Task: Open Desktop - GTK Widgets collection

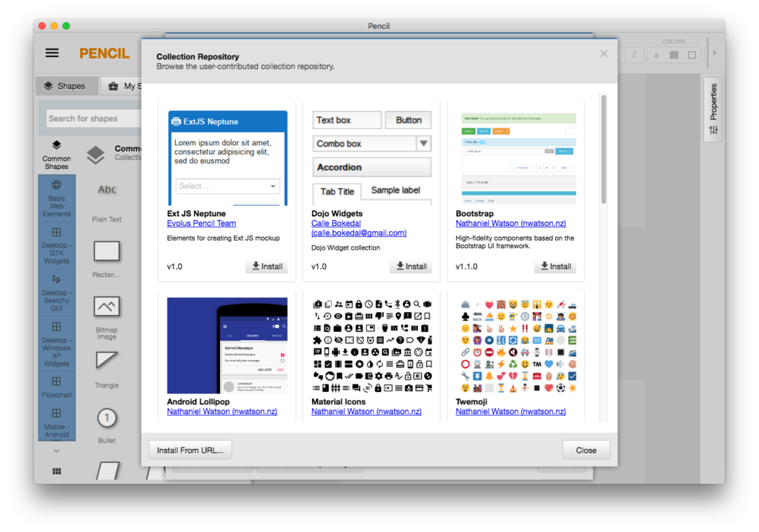Action: tap(56, 246)
